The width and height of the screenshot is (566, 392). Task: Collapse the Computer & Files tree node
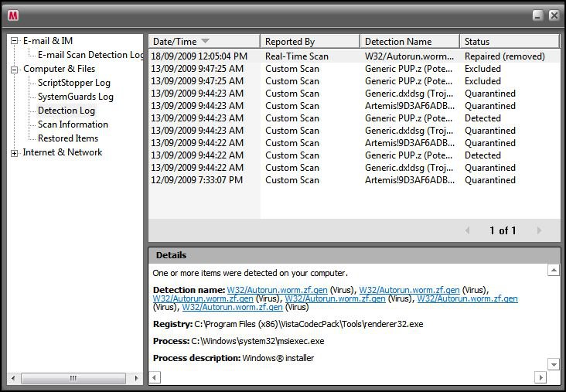14,70
